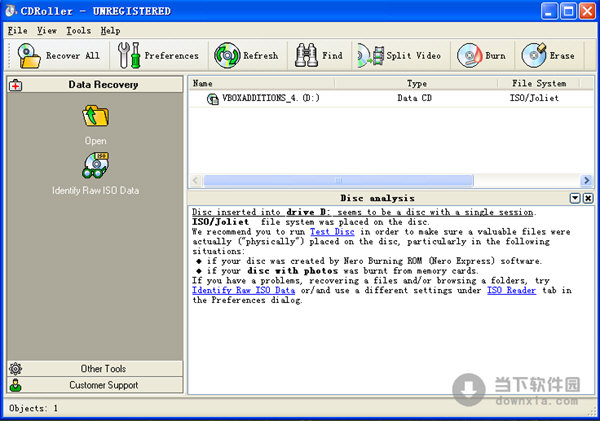Click the right scroll arrow of the disc list

586,180
